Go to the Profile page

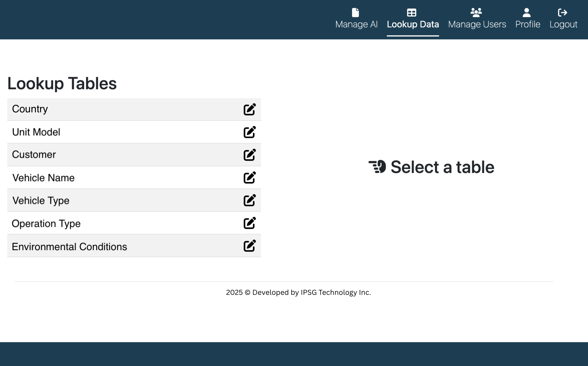tap(528, 24)
